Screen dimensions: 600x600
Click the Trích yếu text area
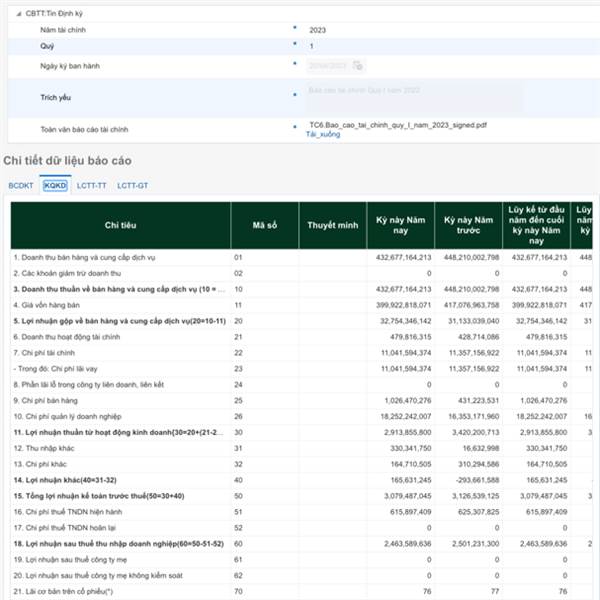point(412,98)
